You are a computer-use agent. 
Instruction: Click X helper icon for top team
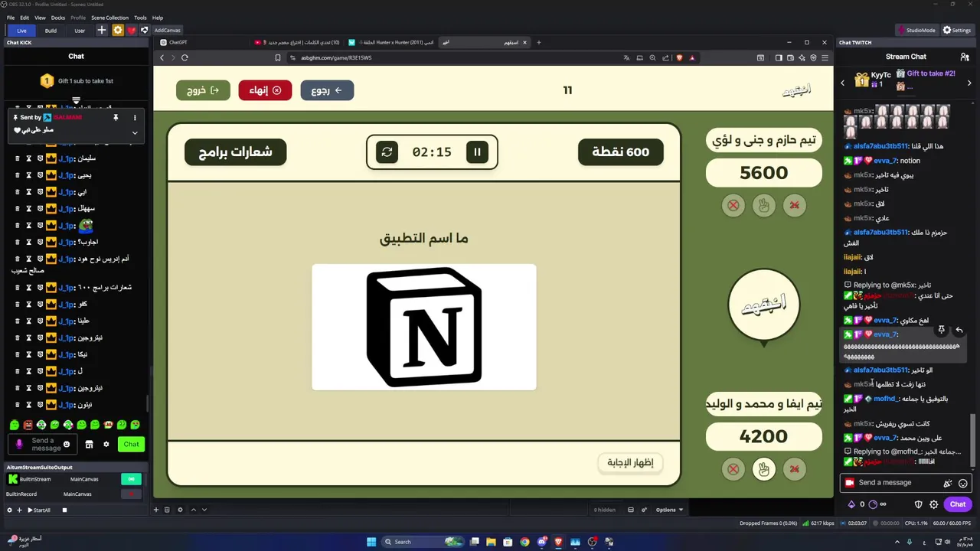[733, 205]
